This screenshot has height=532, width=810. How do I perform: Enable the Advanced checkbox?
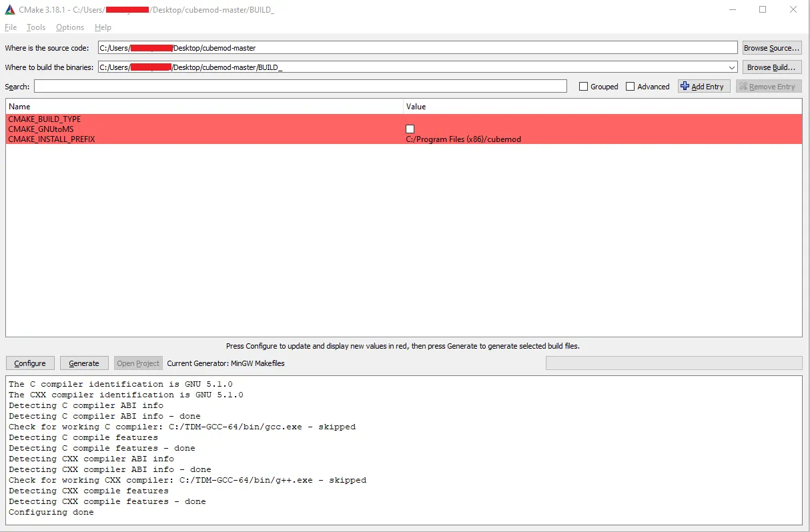(x=631, y=87)
